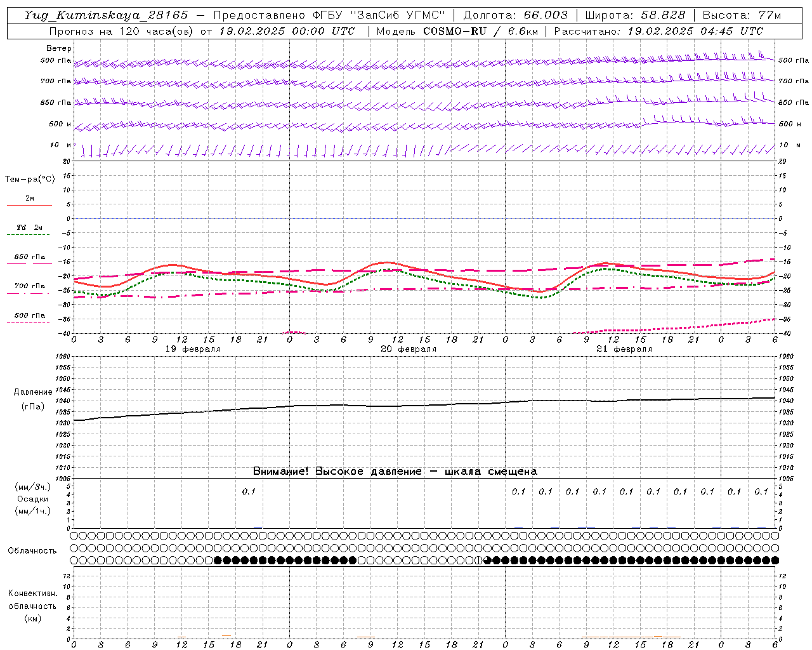Click the Td 2м legend entry
This screenshot has width=812, height=650.
29,227
